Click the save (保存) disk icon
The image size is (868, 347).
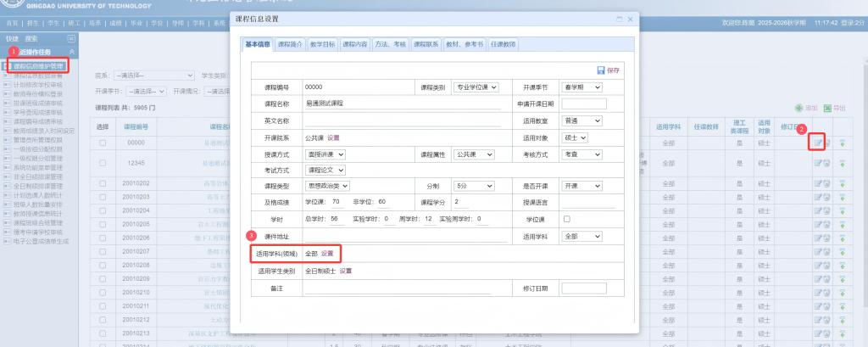pos(601,70)
